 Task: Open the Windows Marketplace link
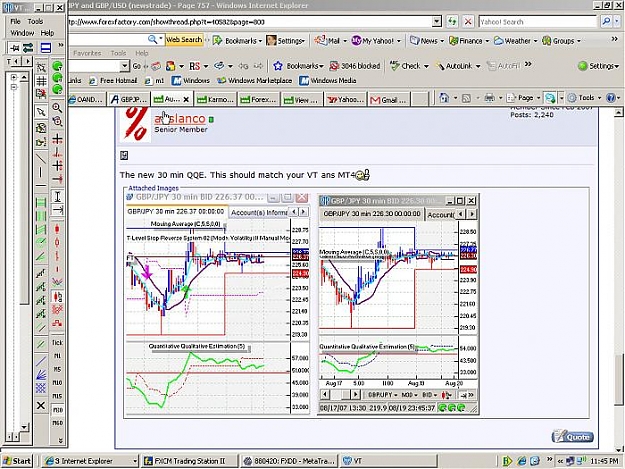pyautogui.click(x=254, y=80)
